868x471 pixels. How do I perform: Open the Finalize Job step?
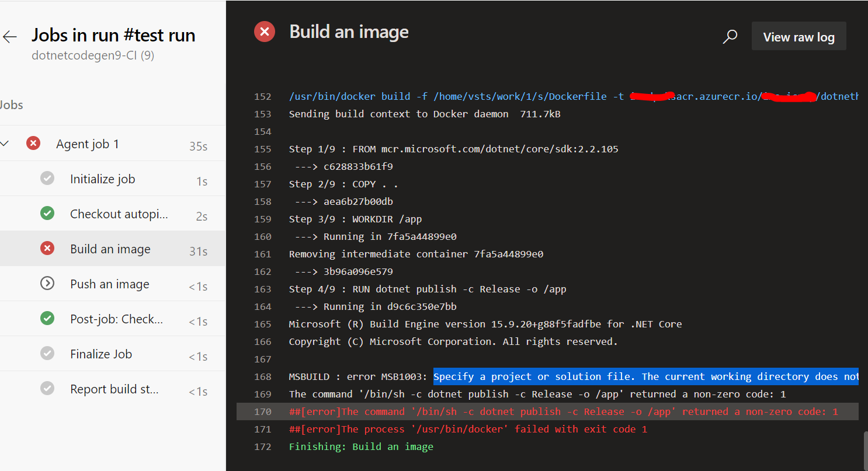(113, 354)
